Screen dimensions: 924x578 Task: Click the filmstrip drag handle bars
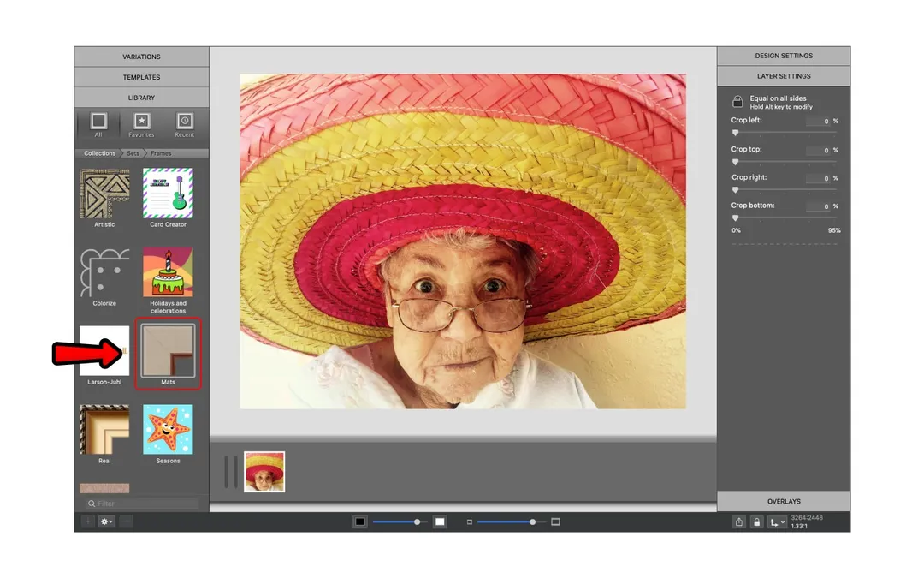[230, 472]
